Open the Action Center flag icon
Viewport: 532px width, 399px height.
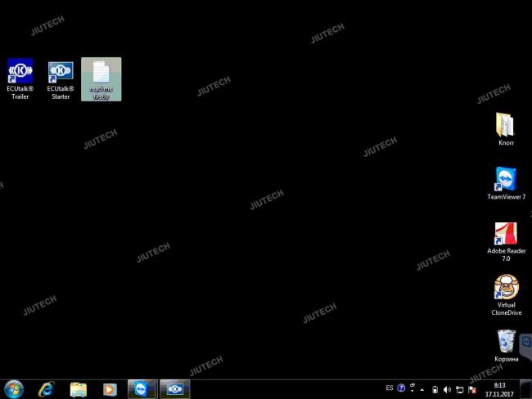(472, 390)
